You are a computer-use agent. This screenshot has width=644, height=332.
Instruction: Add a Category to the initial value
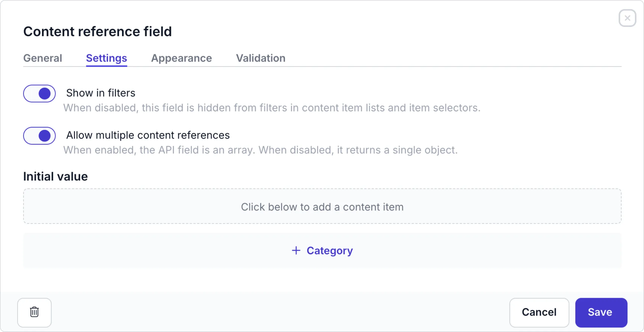(322, 251)
